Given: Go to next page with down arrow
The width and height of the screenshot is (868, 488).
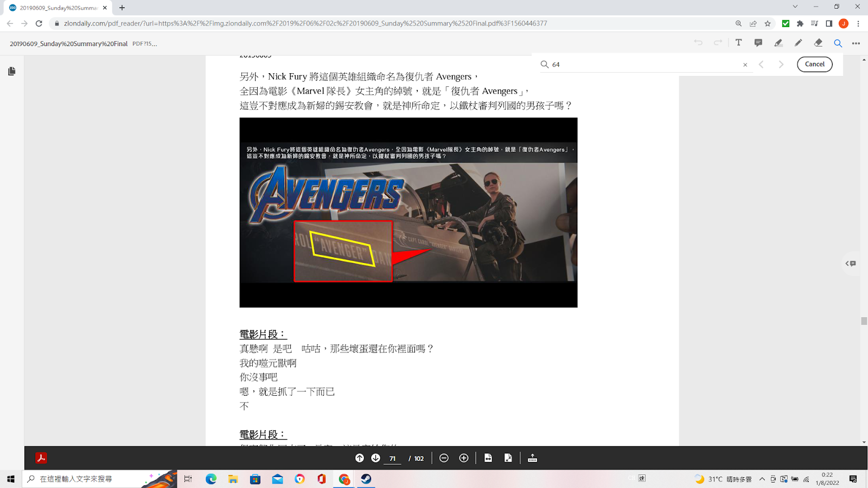Looking at the screenshot, I should [375, 458].
